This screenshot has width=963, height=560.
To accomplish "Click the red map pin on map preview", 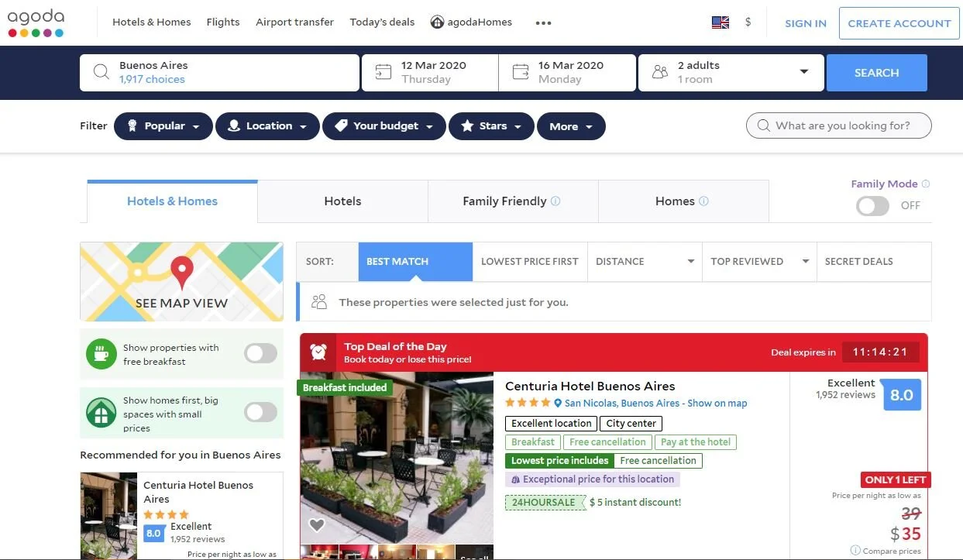I will click(x=182, y=272).
